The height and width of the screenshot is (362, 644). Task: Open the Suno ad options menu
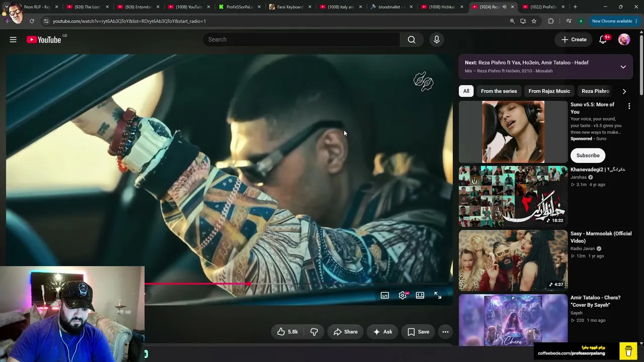point(629,106)
